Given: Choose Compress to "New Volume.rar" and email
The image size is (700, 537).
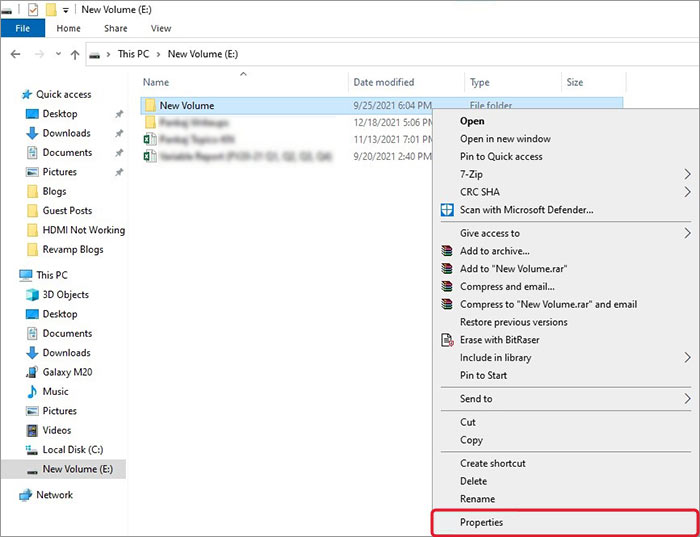Looking at the screenshot, I should (x=548, y=304).
